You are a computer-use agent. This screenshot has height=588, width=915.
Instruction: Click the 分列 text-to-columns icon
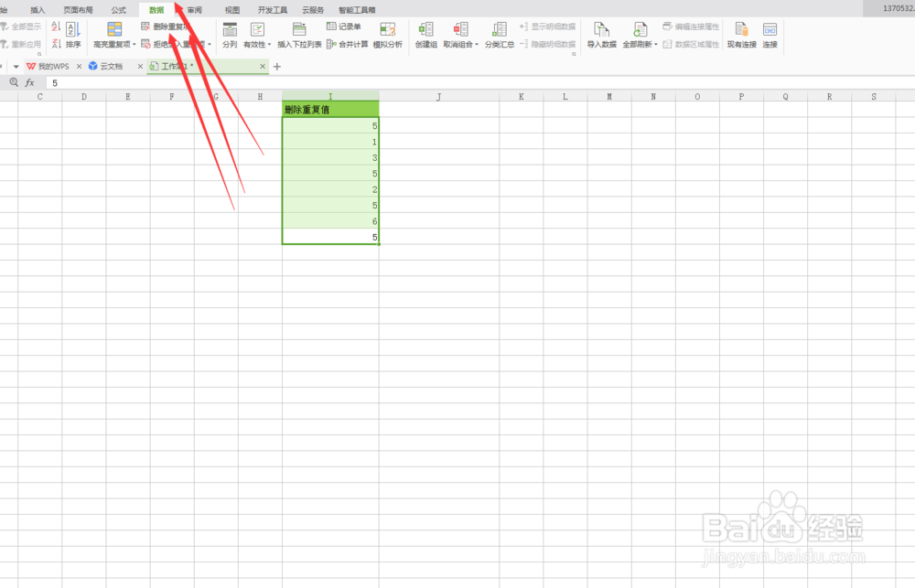click(230, 30)
